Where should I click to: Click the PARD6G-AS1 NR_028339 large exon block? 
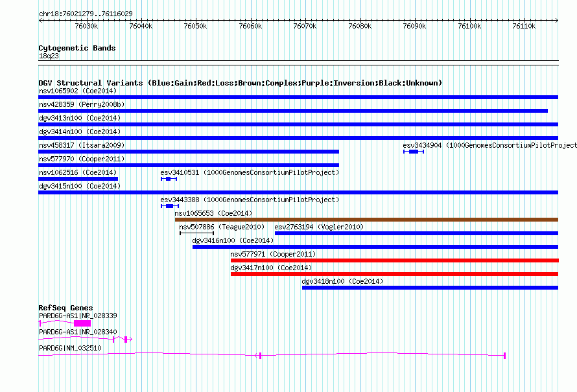(x=82, y=323)
